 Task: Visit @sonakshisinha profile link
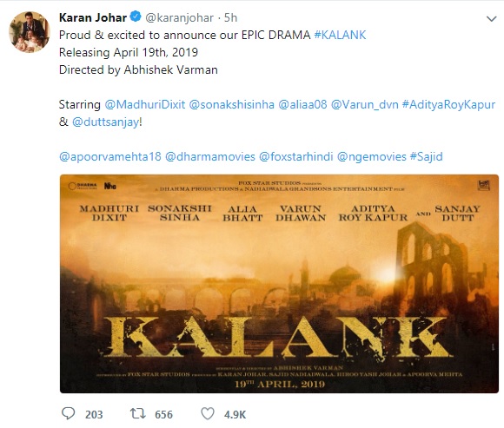[x=232, y=105]
